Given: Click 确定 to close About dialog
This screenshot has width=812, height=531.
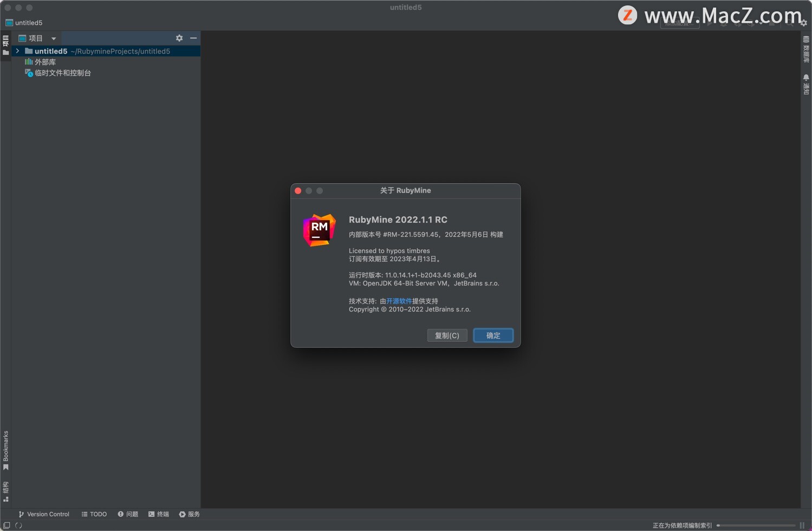Looking at the screenshot, I should (x=493, y=335).
